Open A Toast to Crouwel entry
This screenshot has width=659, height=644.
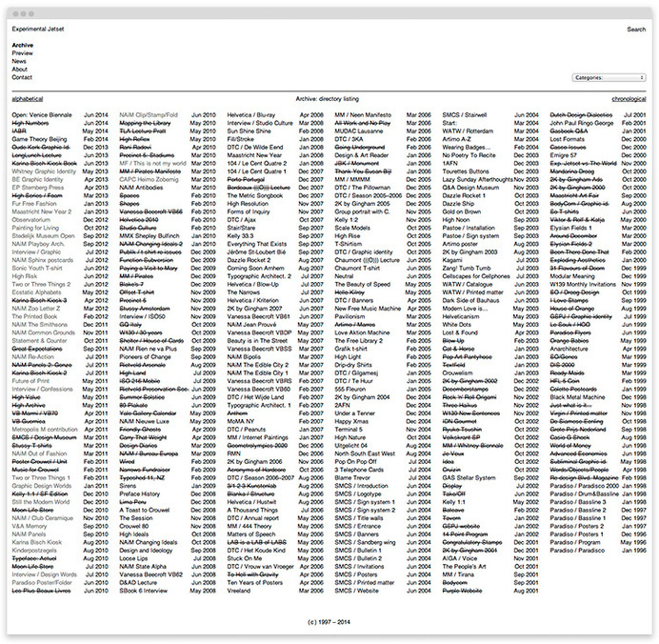point(145,510)
